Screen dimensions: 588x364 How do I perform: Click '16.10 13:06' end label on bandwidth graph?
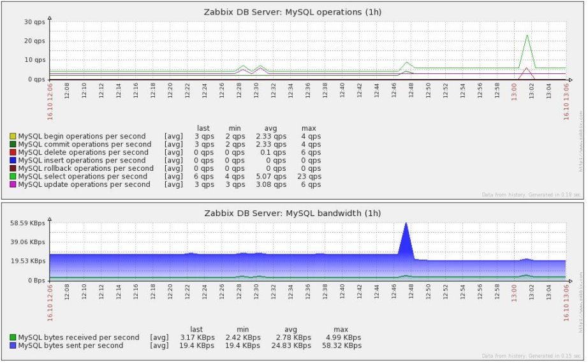(x=566, y=303)
